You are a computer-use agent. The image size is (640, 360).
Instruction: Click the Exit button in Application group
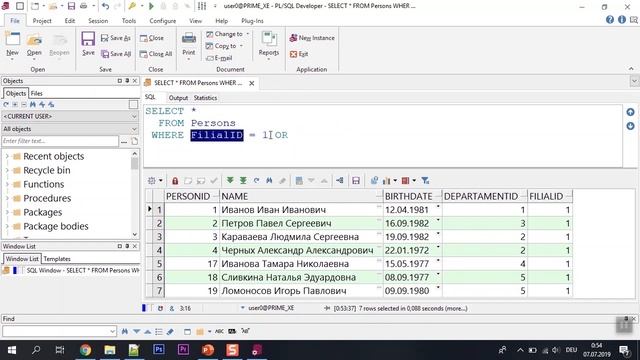click(x=299, y=54)
